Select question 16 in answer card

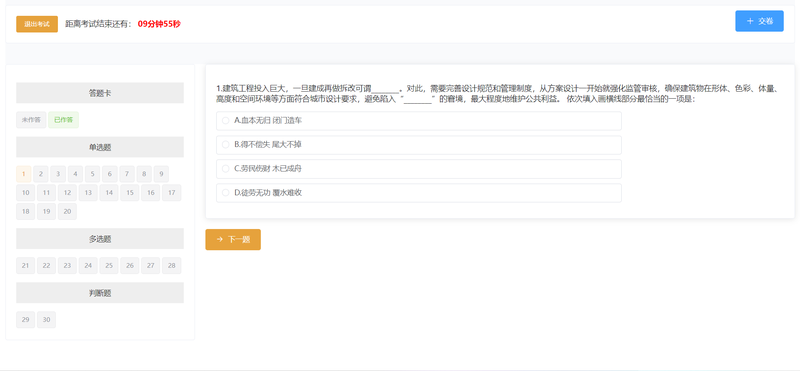151,193
